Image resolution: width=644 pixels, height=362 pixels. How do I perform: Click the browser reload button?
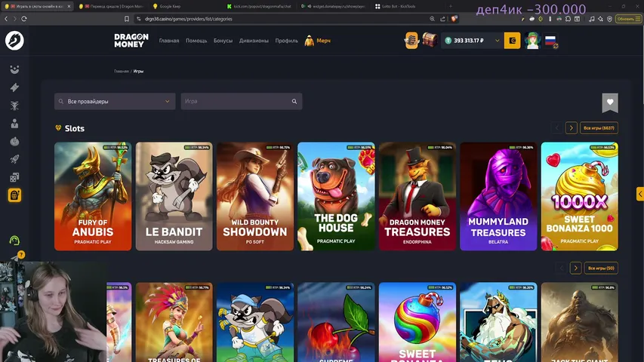(x=24, y=19)
